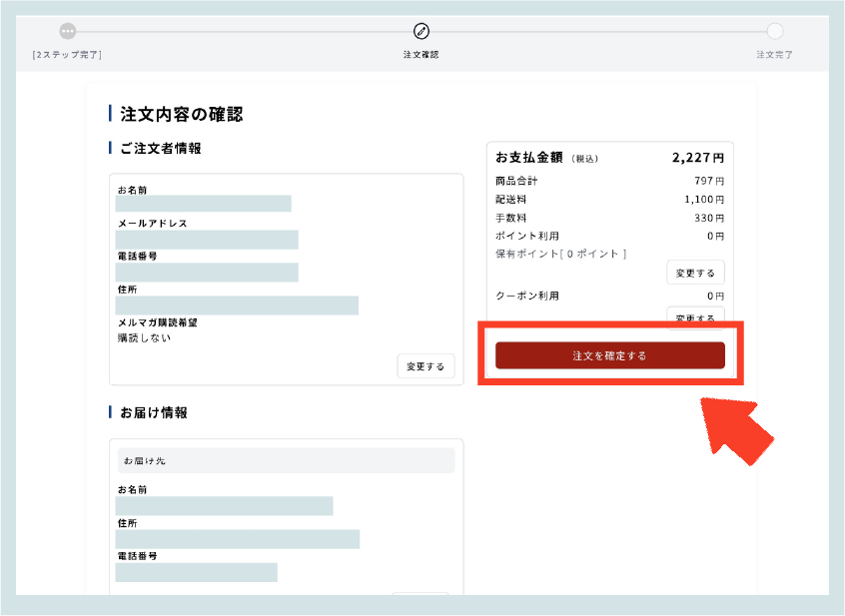Click the 手数料 330円 value
845x616 pixels.
coord(709,218)
